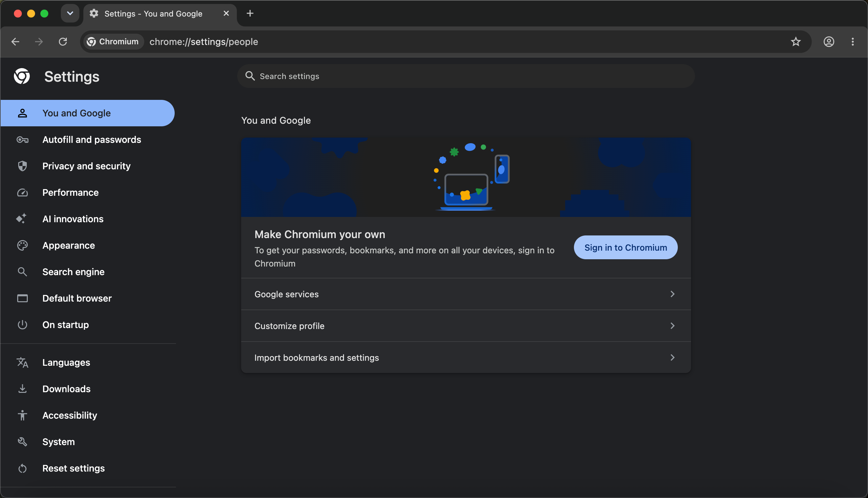The image size is (868, 498).
Task: Go to Performance settings
Action: 88,192
